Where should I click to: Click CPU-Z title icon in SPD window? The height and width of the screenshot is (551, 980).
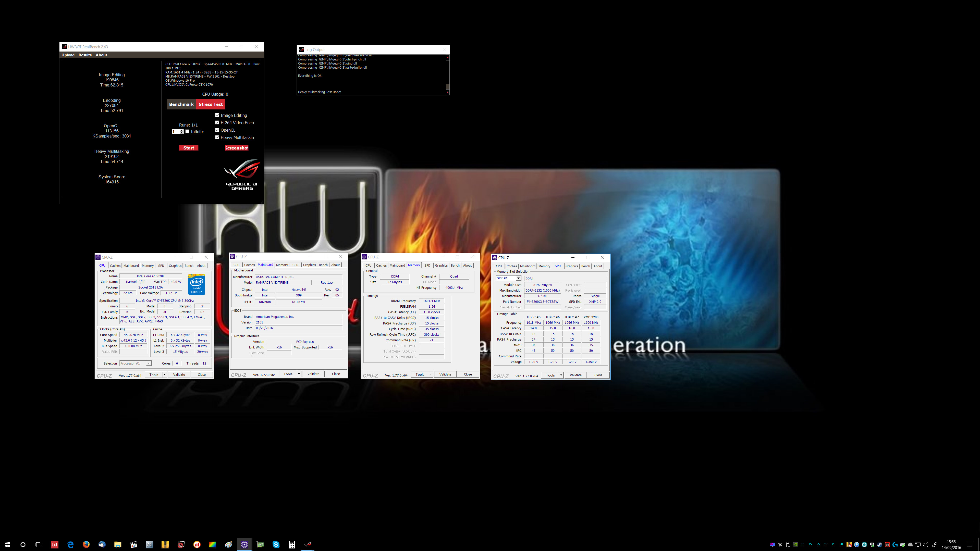495,258
